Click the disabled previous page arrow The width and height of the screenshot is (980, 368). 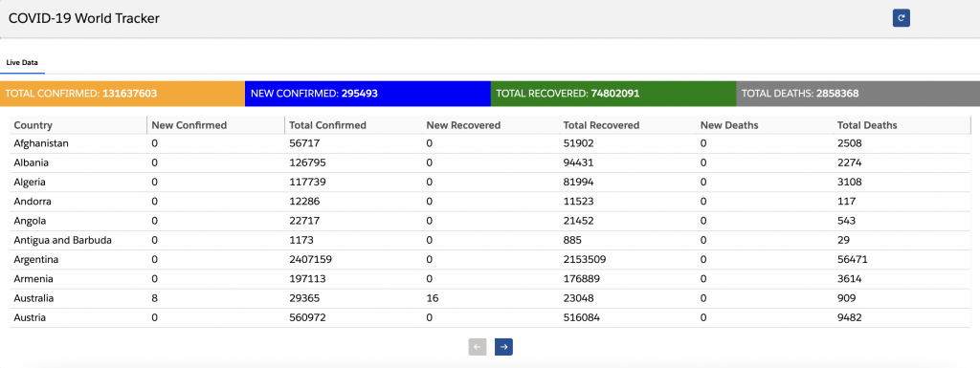click(478, 347)
